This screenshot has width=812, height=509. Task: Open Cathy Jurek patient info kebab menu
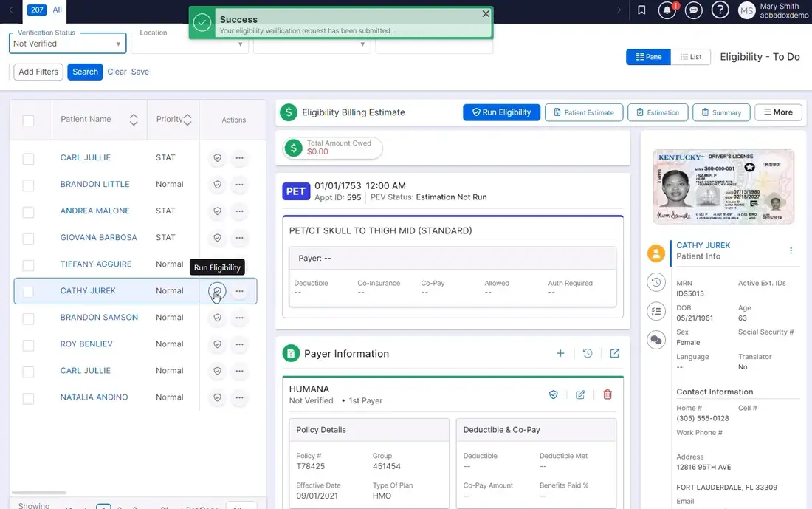[x=791, y=251]
